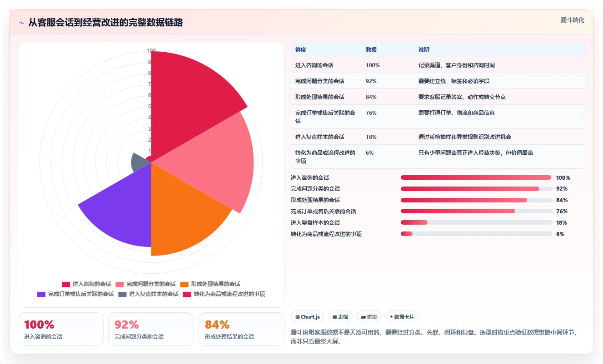Viewport: 603px width, 364px height.
Task: Click table text 需要建立统一标签和必填字段
Action: coord(454,81)
